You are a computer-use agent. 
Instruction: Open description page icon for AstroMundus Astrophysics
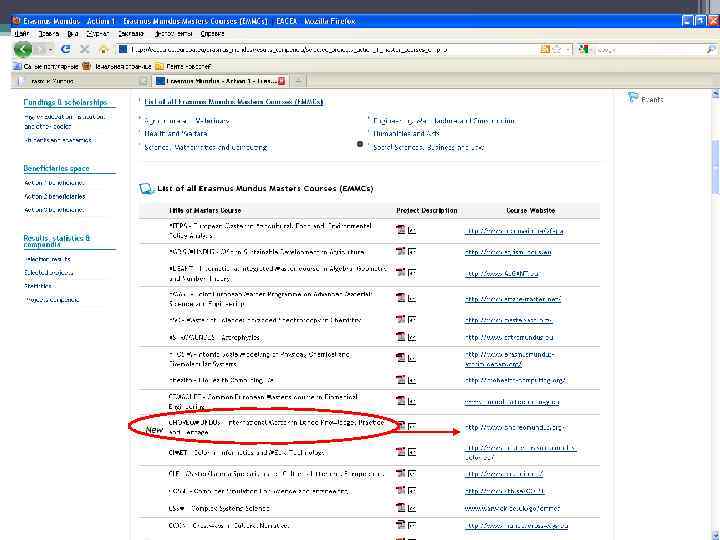tap(412, 337)
